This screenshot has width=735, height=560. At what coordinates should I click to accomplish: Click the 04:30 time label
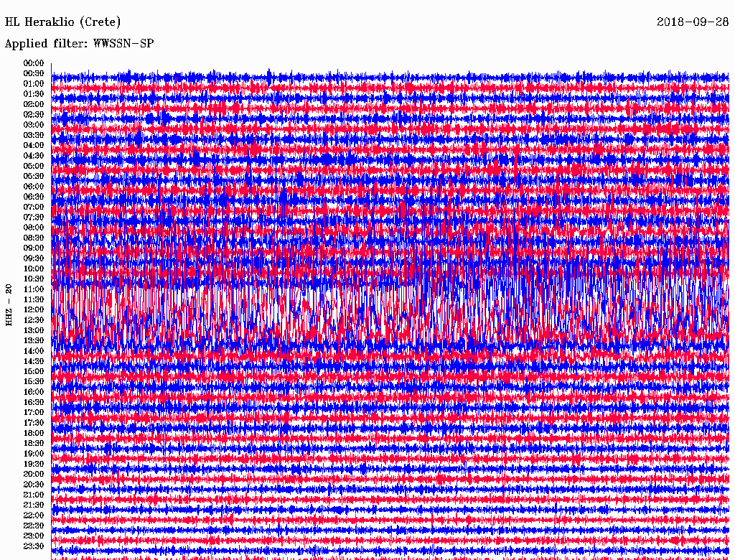click(x=34, y=156)
